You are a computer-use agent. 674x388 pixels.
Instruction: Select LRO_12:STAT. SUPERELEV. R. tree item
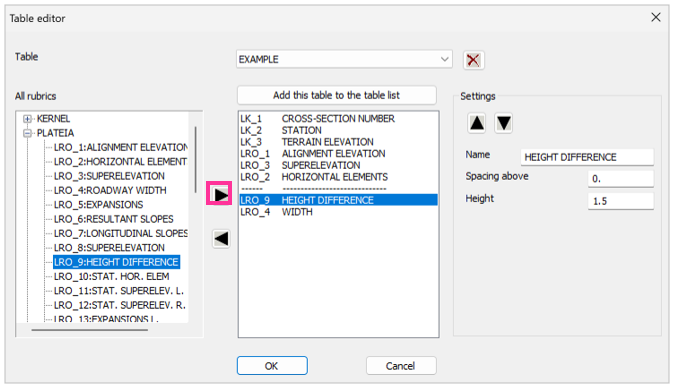pos(120,306)
